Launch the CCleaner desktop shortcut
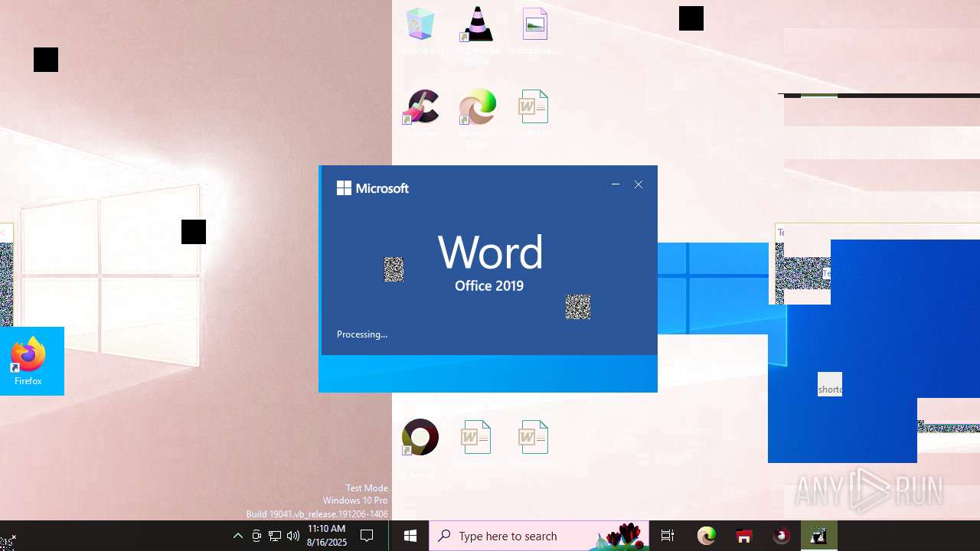980x551 pixels. click(x=420, y=113)
